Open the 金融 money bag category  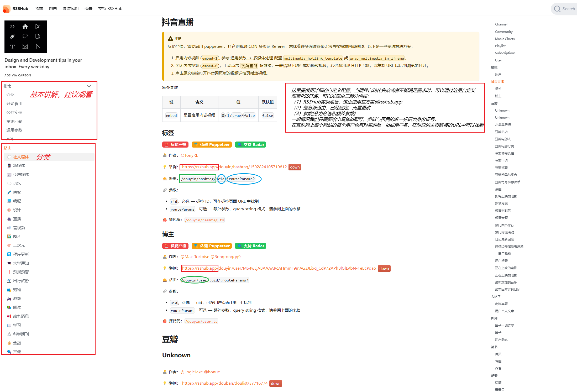pyautogui.click(x=17, y=343)
